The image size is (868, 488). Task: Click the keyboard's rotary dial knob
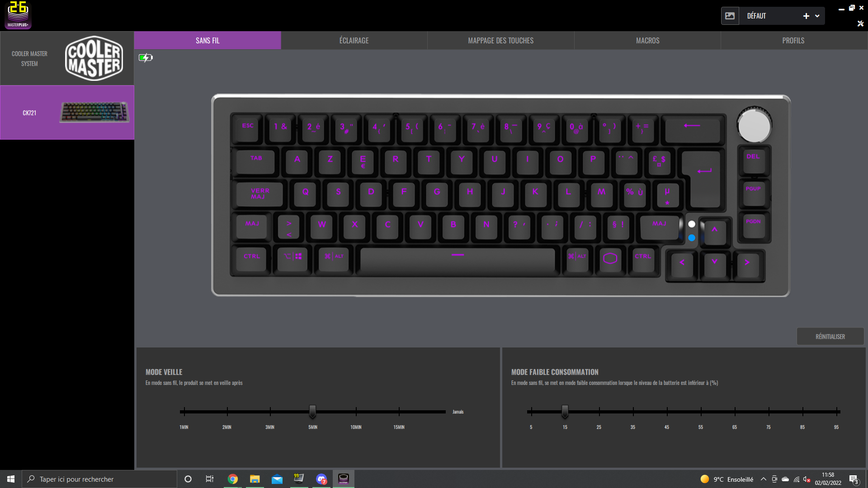click(x=754, y=126)
